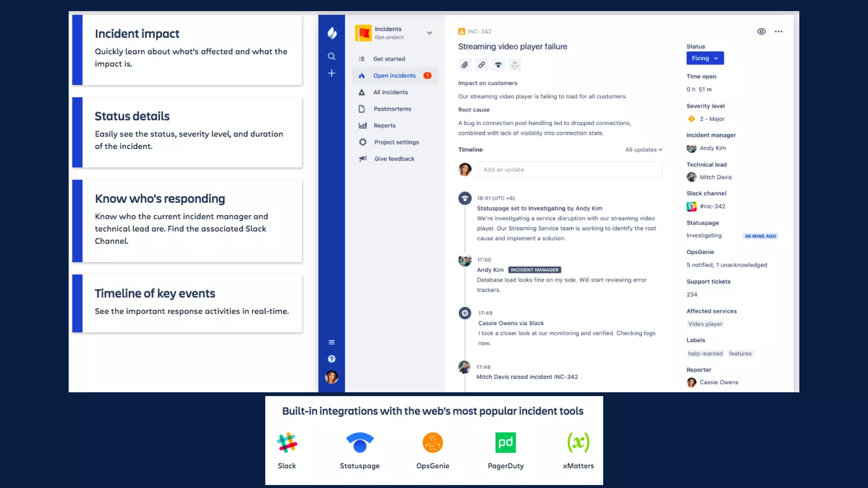Image resolution: width=868 pixels, height=488 pixels.
Task: Click the hamburger menu icon in the sidebar
Action: [x=331, y=342]
